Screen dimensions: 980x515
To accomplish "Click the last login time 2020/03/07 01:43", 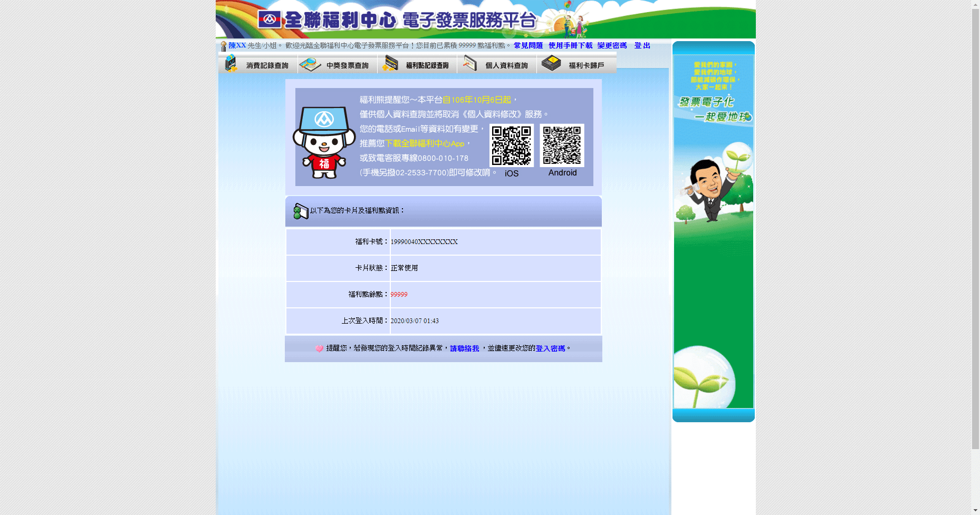I will click(415, 321).
